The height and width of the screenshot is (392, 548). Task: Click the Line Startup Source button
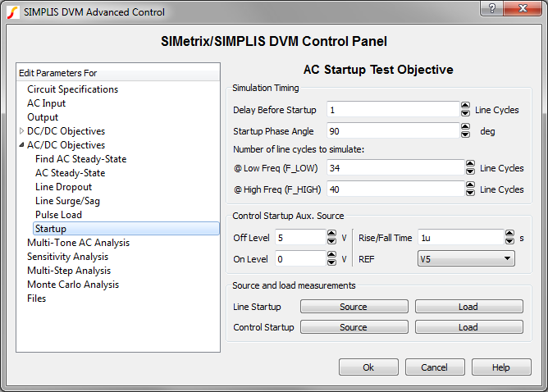point(353,307)
